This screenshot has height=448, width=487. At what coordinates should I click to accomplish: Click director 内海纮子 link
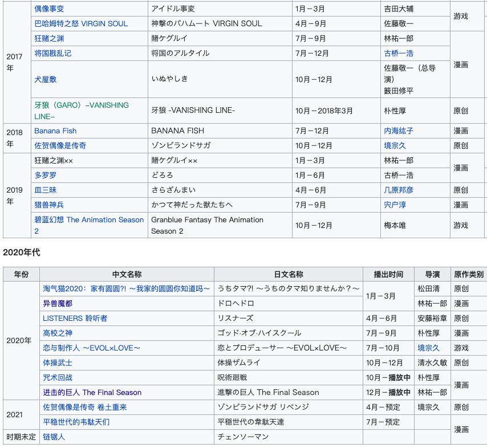[399, 131]
